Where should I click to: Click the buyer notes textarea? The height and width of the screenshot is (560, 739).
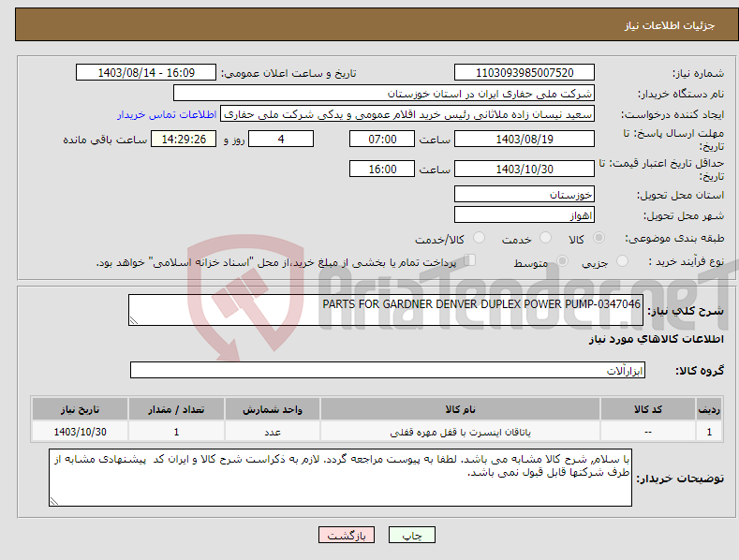340,478
